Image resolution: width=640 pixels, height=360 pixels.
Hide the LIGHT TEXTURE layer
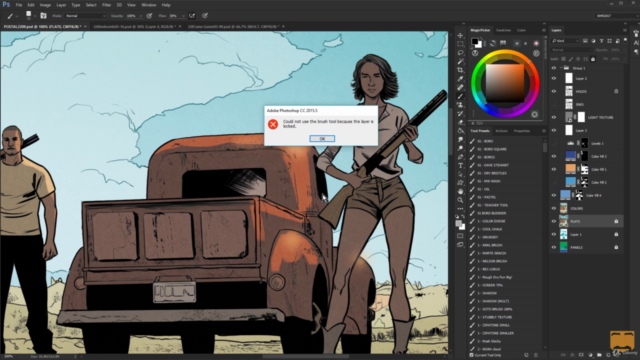(554, 117)
